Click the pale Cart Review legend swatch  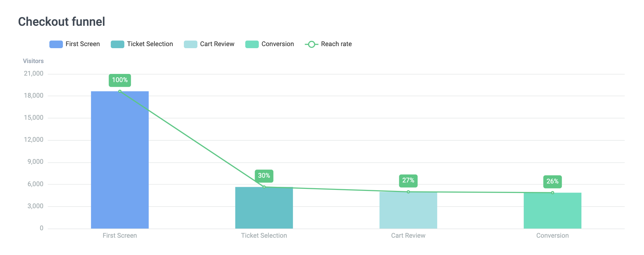[x=190, y=44]
